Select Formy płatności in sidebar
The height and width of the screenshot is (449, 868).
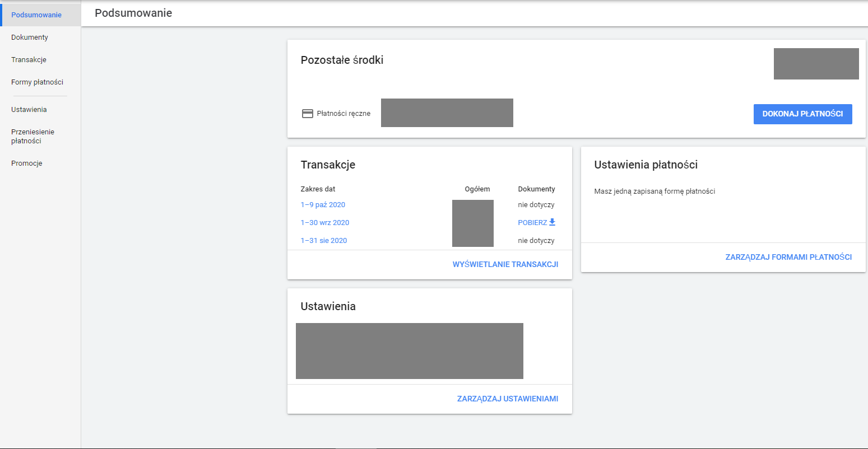tap(37, 82)
